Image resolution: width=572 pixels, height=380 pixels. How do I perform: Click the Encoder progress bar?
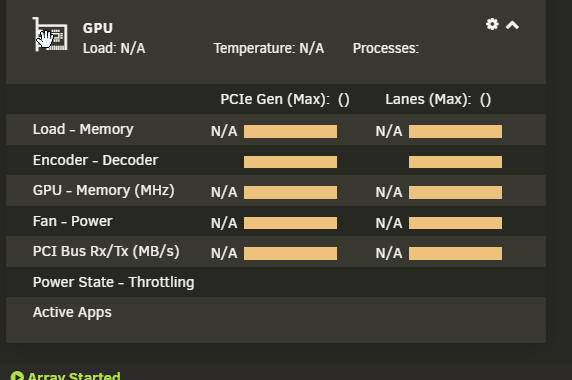[290, 162]
